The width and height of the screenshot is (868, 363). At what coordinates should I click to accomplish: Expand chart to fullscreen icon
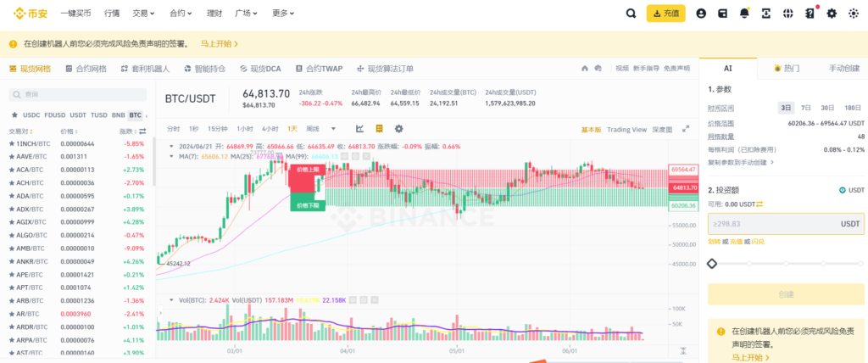point(686,129)
